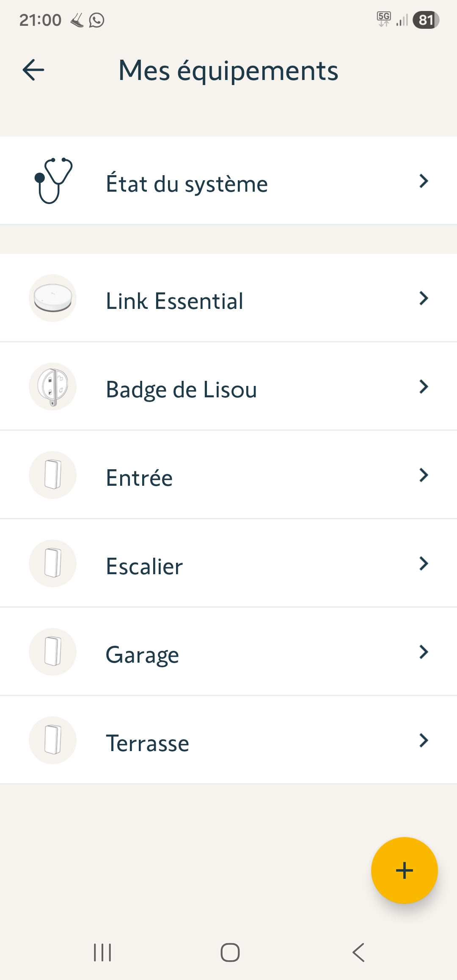Tap the back arrow in the header
The height and width of the screenshot is (980, 457).
[x=33, y=70]
